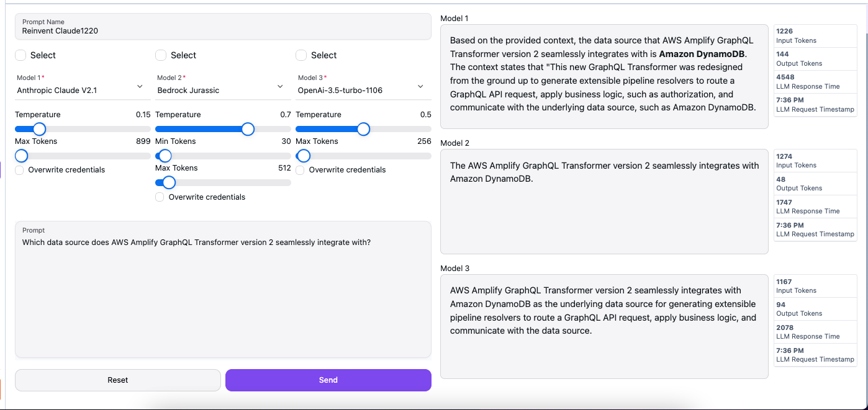Click the Model 1 response heading
The image size is (868, 410).
pyautogui.click(x=454, y=19)
